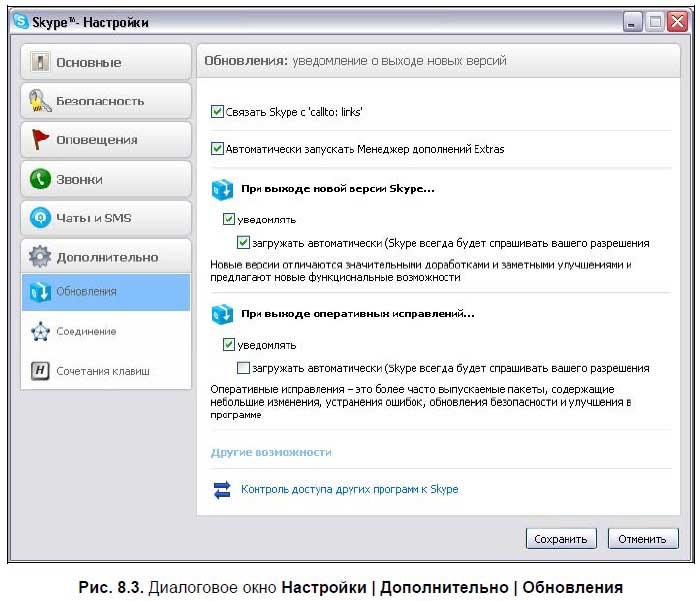The width and height of the screenshot is (700, 601).
Task: Click the Соединение network icon
Action: coord(40,331)
